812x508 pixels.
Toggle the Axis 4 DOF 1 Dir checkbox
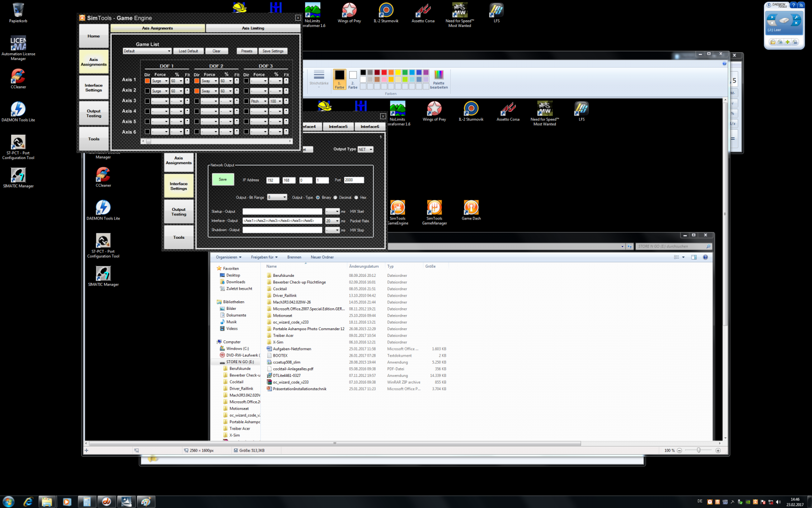[147, 111]
